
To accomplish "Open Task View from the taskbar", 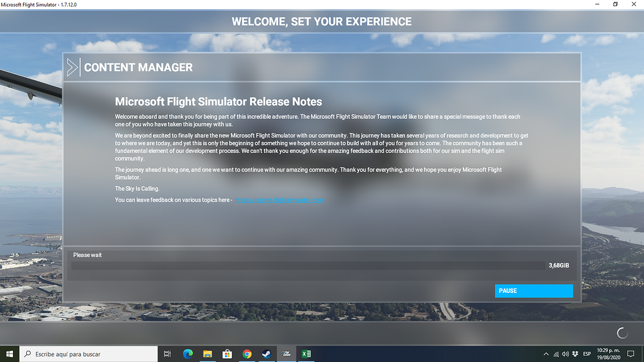I will point(167,354).
